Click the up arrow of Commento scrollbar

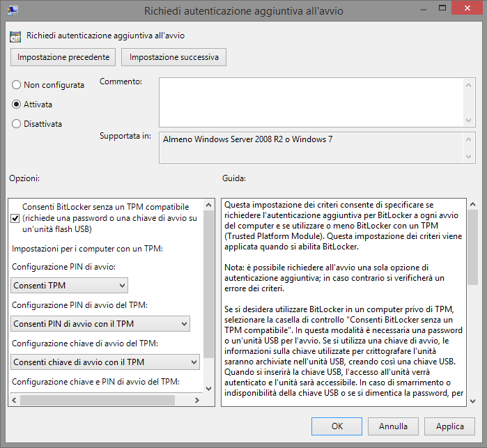pos(469,85)
